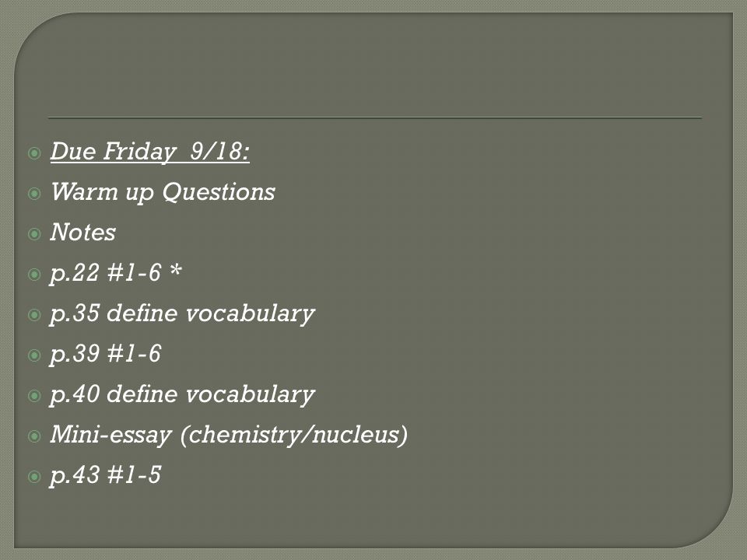Select the bullet beside p.40 define vocabulary
Screen dimensions: 747x560
tap(34, 396)
